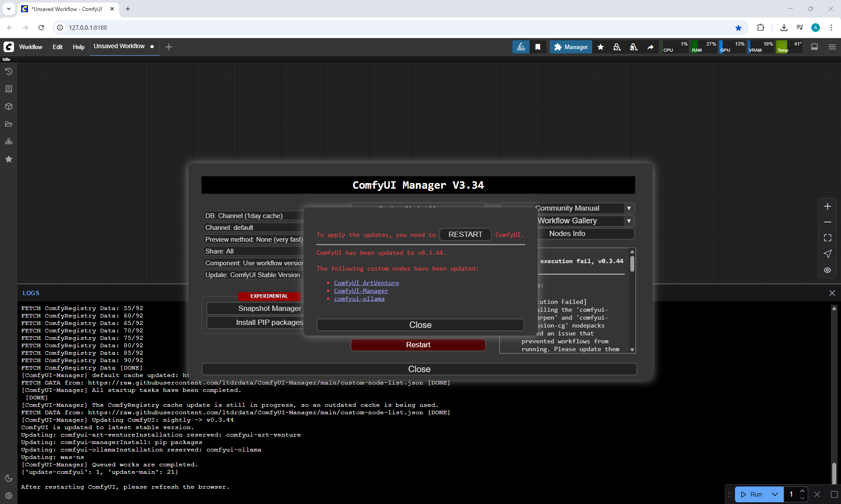Open the queue history sidebar icon
841x504 pixels.
point(8,71)
